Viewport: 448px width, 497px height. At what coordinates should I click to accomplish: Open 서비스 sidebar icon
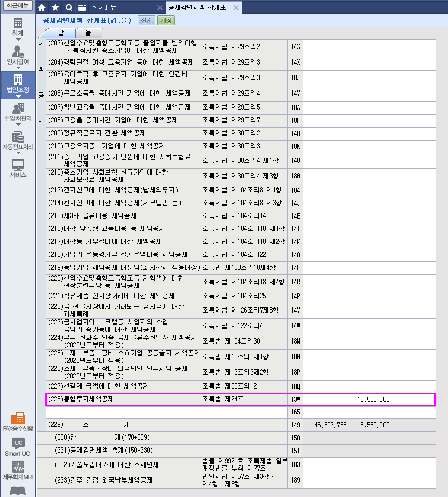[18, 168]
